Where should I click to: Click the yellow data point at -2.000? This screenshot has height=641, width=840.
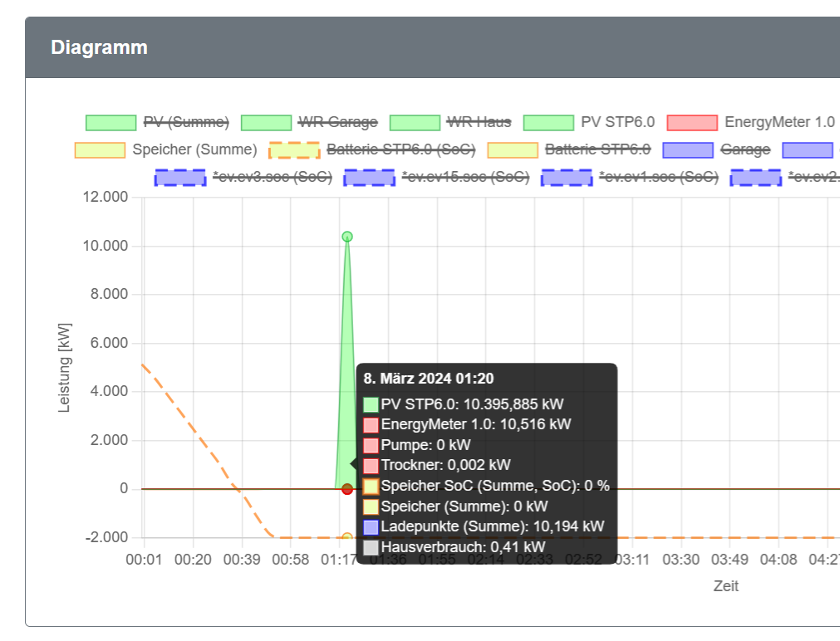tap(347, 536)
